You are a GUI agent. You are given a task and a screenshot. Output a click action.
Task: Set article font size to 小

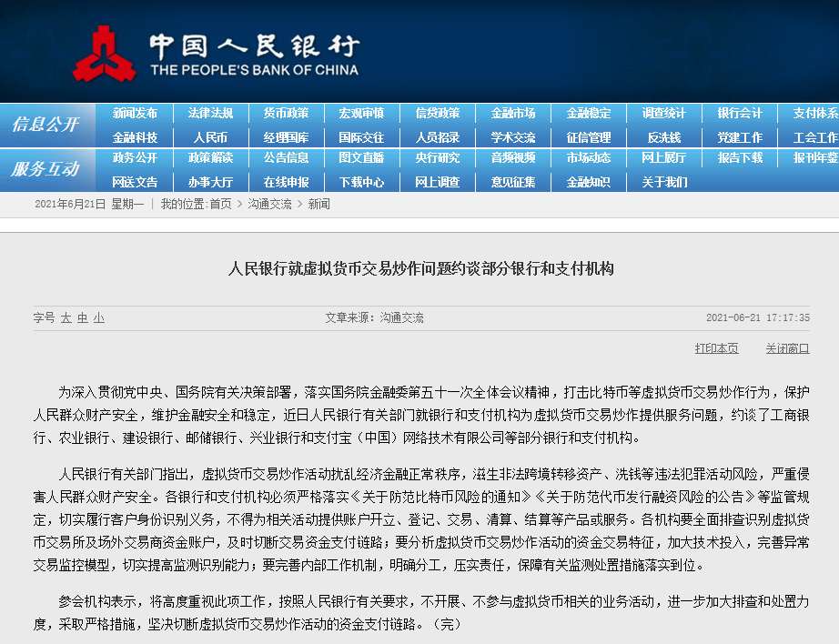pyautogui.click(x=100, y=316)
